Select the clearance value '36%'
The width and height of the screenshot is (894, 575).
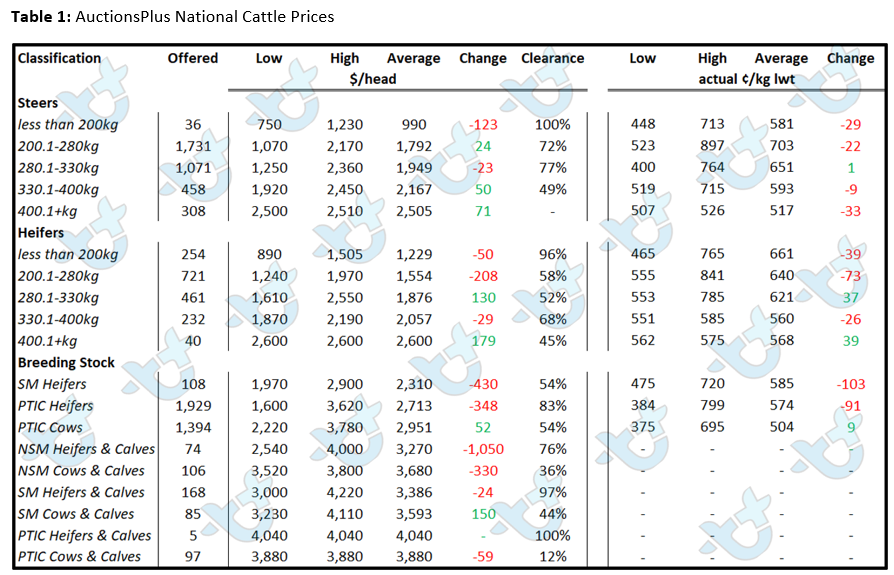552,471
